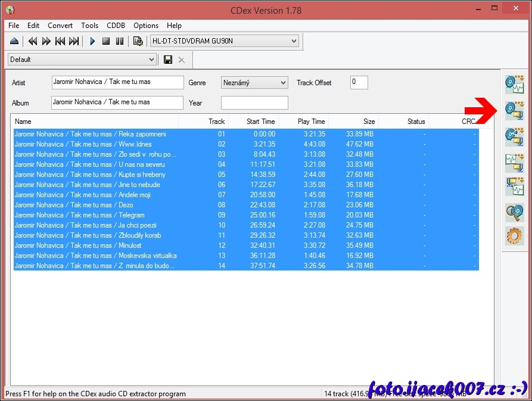
Task: Skip to next track in toolbar
Action: point(74,41)
